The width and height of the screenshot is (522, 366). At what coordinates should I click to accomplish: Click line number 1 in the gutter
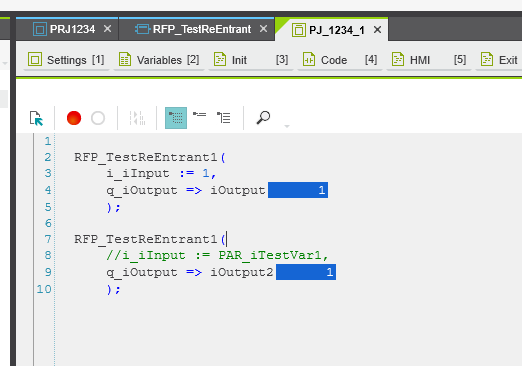pyautogui.click(x=48, y=141)
